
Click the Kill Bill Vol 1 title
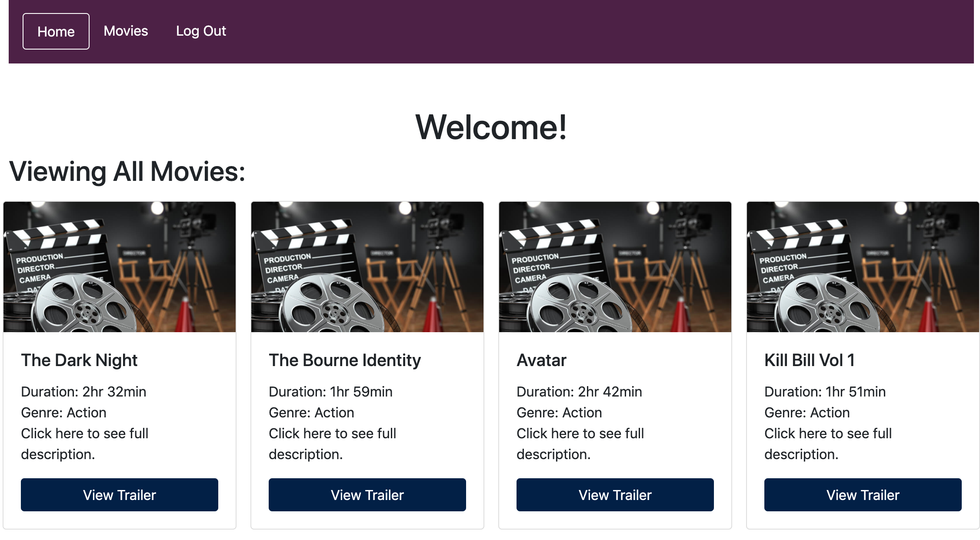click(810, 360)
